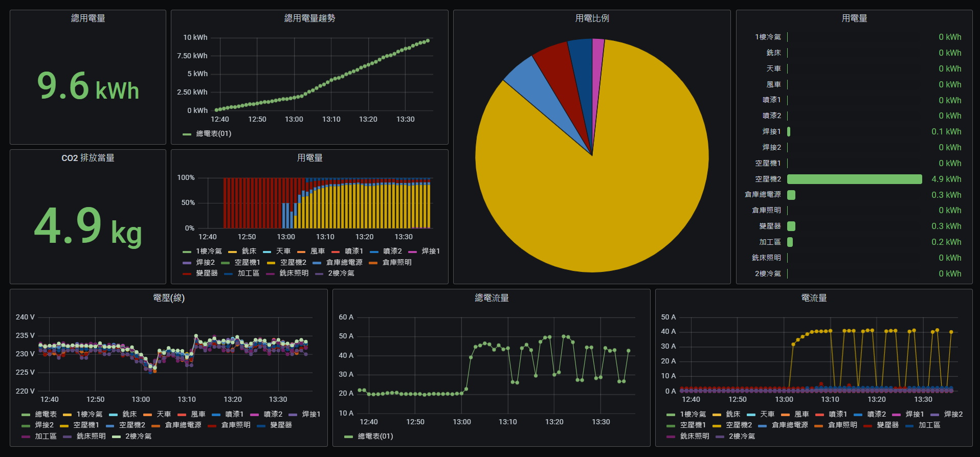Viewport: 980px width, 457px height.
Task: Click 總電表(01) legend color marker under 總用電量趨勢
Action: [x=187, y=134]
